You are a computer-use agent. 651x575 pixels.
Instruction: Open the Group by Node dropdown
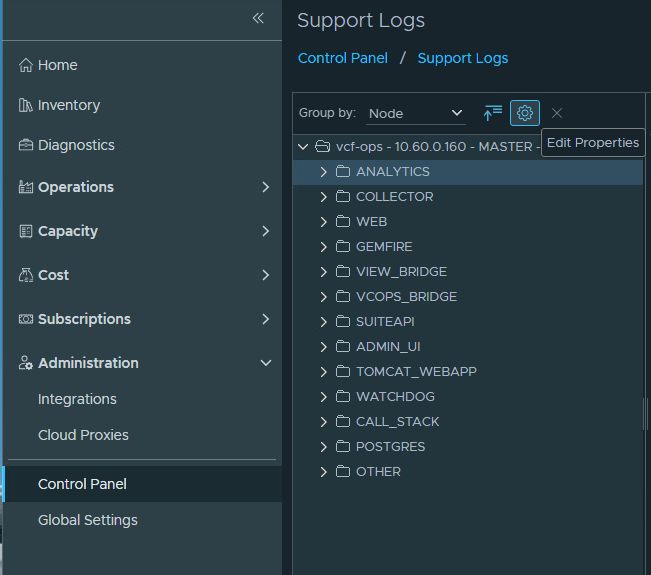(415, 113)
